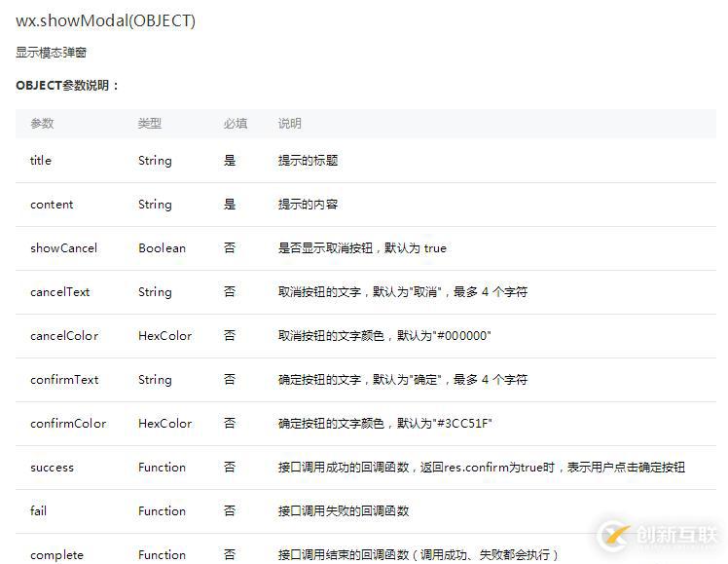Screen dimensions: 728x564
Task: Click the 否 required cell for confirmColor
Action: click(230, 424)
